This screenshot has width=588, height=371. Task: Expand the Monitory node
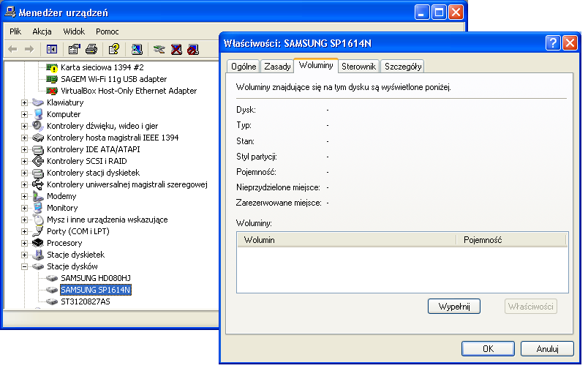coord(24,208)
